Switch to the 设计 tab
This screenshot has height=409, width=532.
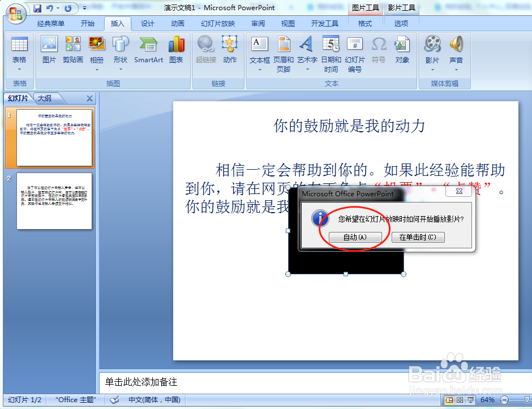coord(148,23)
